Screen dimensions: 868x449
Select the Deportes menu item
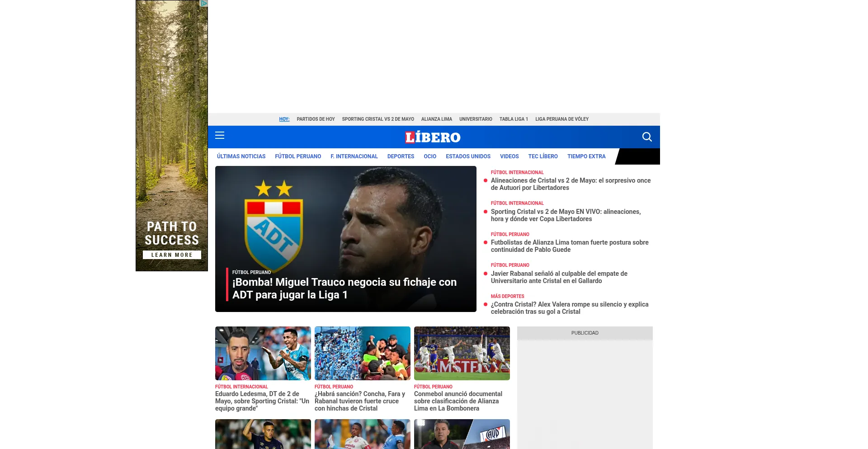pyautogui.click(x=401, y=156)
